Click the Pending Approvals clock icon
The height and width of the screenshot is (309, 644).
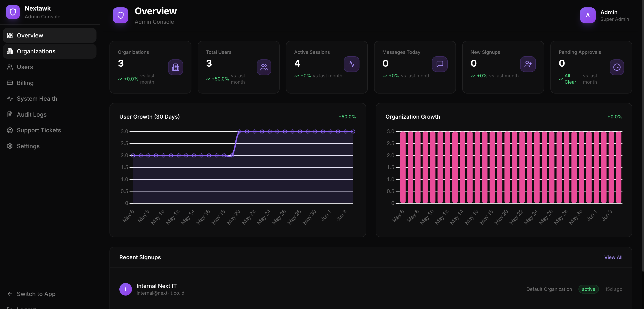click(x=617, y=67)
